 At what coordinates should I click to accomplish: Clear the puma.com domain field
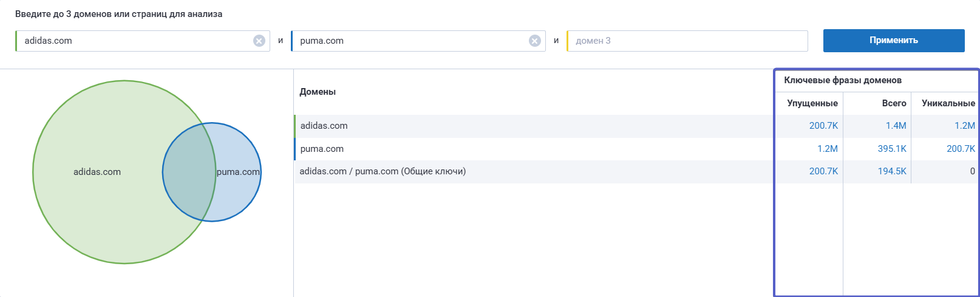coord(535,41)
